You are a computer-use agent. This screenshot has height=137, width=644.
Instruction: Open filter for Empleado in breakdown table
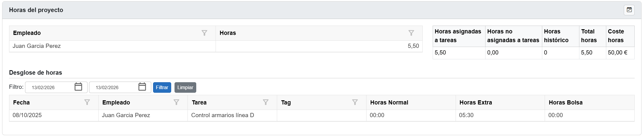[x=176, y=102]
